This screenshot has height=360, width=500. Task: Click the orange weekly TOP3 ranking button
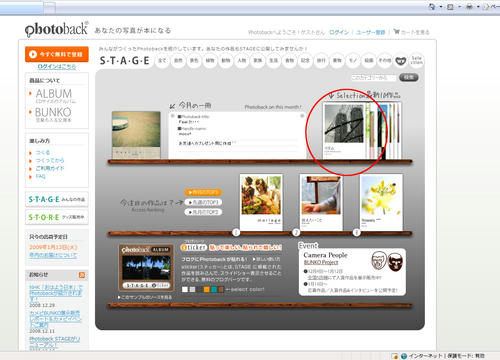pos(203,192)
